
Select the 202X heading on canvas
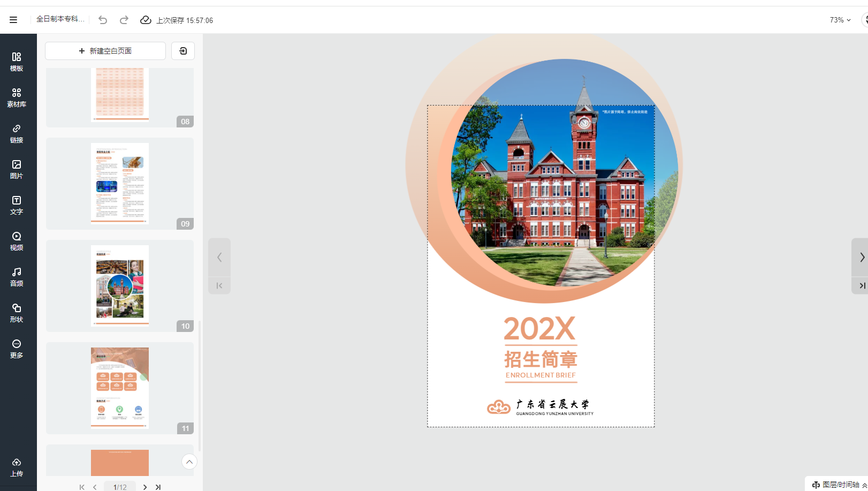[540, 329]
